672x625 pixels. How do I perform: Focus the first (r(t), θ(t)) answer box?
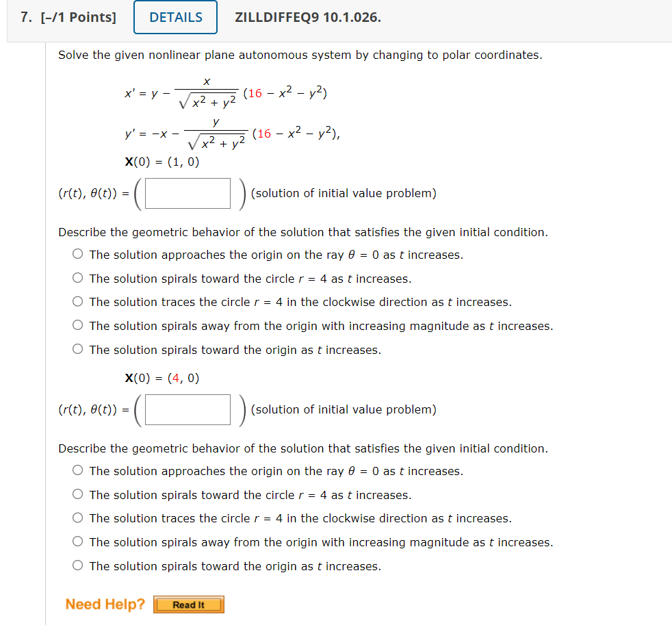(x=188, y=193)
